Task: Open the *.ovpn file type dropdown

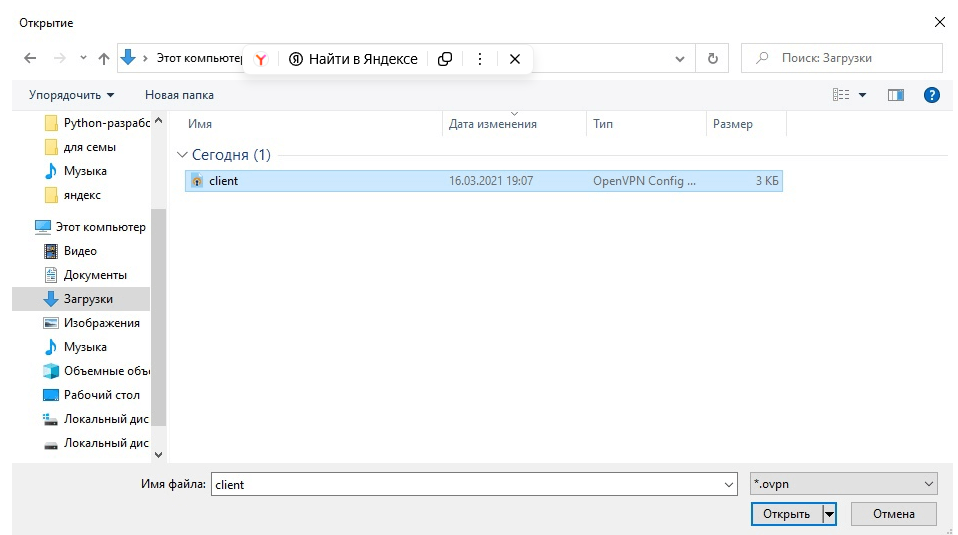Action: click(x=843, y=484)
